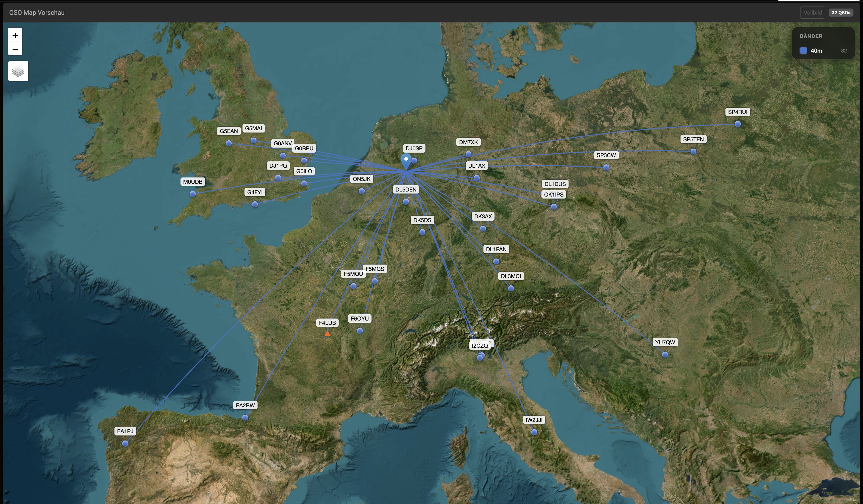Image resolution: width=863 pixels, height=504 pixels.
Task: Zoom out with the minus button
Action: click(x=15, y=49)
